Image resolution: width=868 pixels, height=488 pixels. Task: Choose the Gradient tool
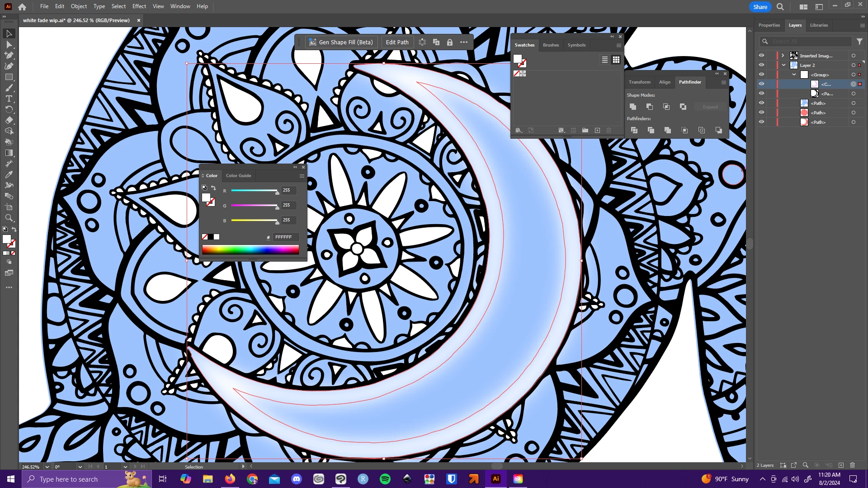pos(9,153)
